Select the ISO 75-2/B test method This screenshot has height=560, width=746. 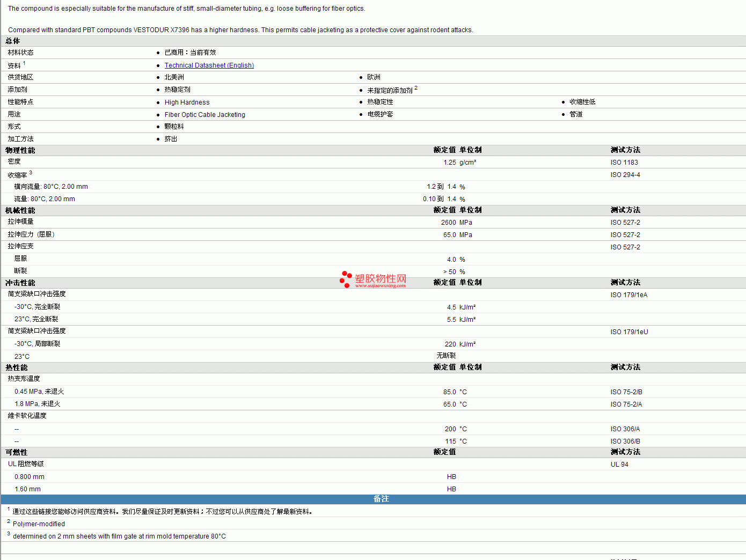pyautogui.click(x=627, y=392)
